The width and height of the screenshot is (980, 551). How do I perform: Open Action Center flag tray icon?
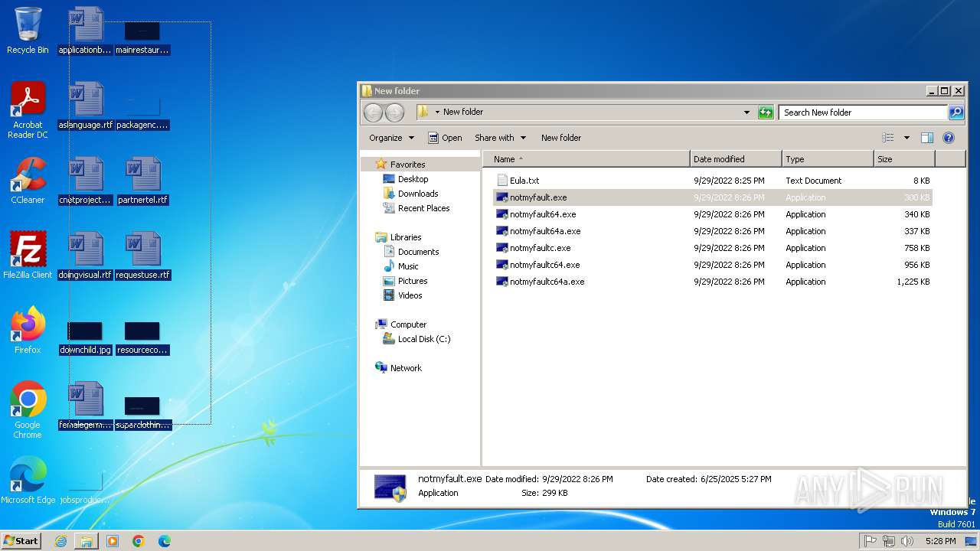click(x=871, y=541)
